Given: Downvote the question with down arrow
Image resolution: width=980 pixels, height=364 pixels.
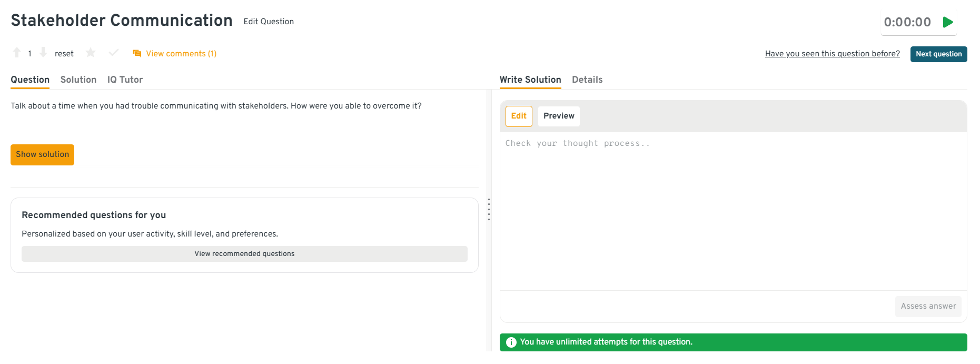Looking at the screenshot, I should [43, 53].
